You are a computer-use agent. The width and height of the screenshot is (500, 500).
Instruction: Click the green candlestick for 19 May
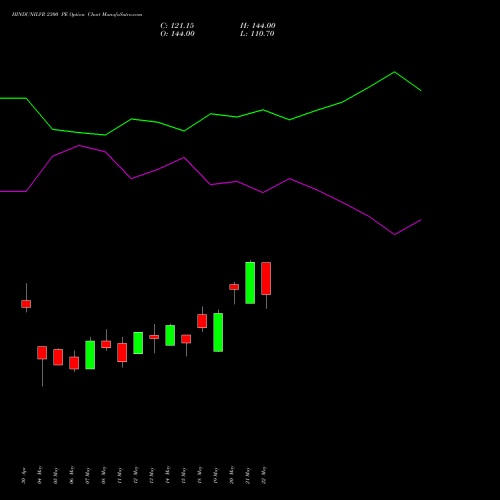(x=218, y=332)
